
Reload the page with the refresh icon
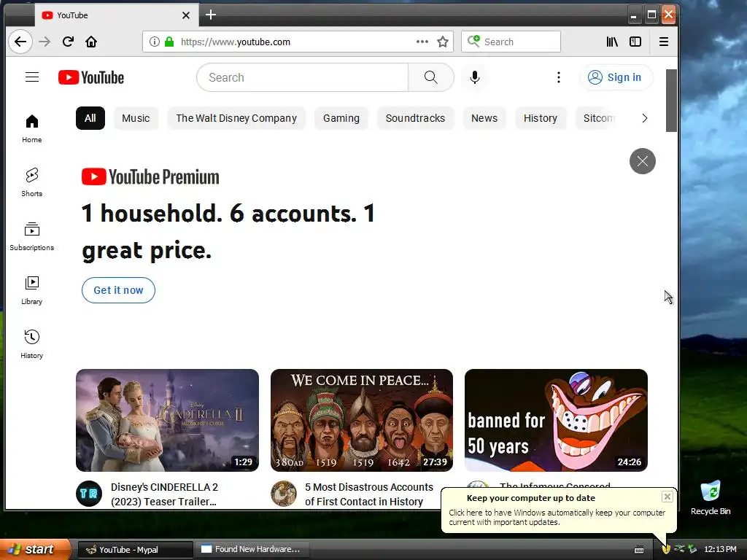pyautogui.click(x=68, y=42)
